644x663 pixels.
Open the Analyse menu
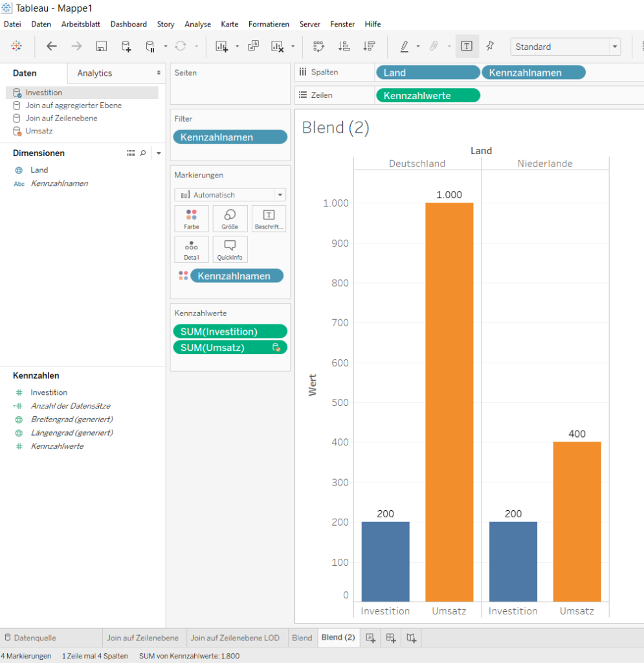(197, 24)
